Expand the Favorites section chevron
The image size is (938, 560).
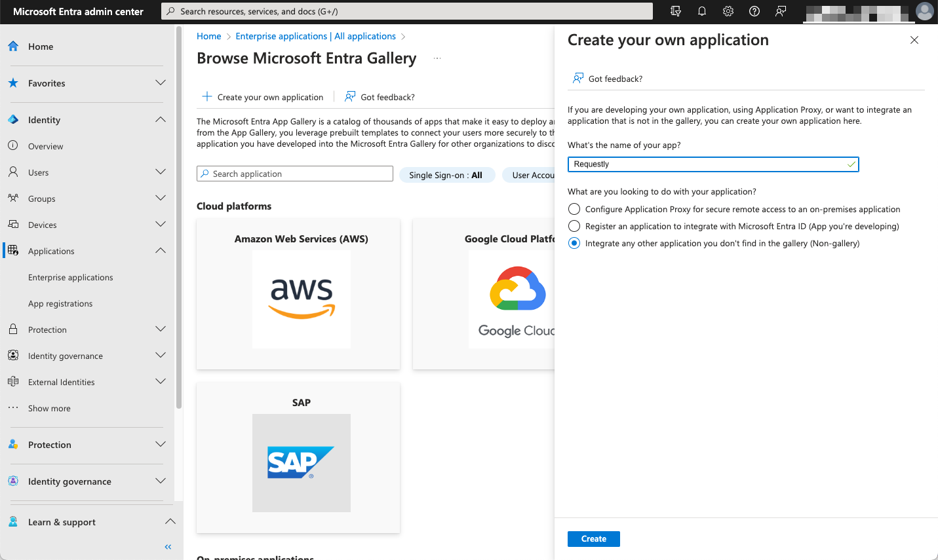coord(161,83)
